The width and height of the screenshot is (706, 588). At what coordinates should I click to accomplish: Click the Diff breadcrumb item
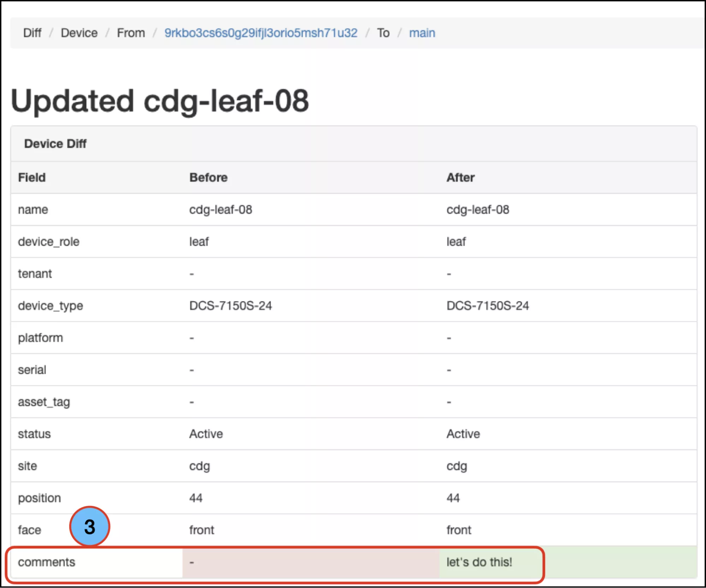pos(32,33)
